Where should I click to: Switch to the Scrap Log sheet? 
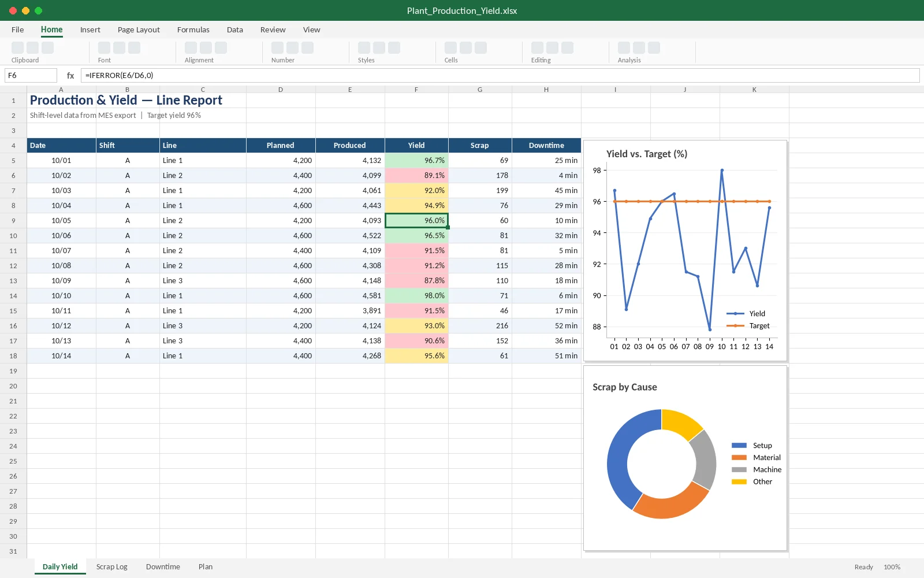click(112, 566)
